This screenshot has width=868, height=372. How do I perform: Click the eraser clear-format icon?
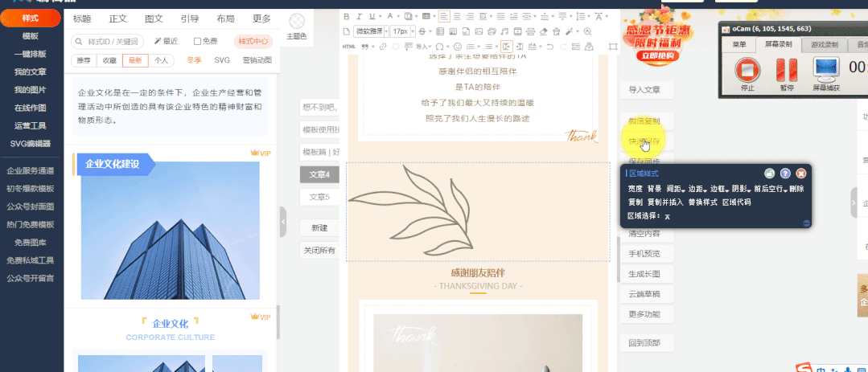[543, 31]
